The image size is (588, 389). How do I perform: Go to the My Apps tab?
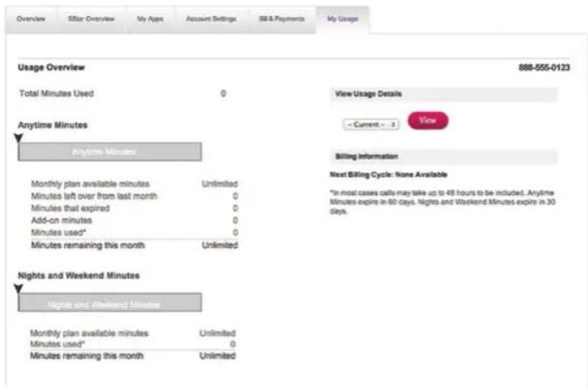[x=150, y=19]
